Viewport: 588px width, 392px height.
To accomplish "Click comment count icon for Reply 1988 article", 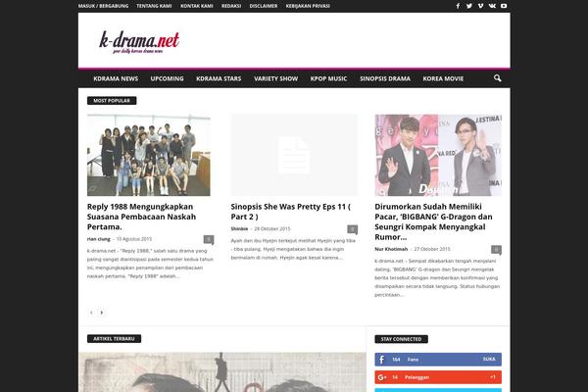I will [x=209, y=239].
